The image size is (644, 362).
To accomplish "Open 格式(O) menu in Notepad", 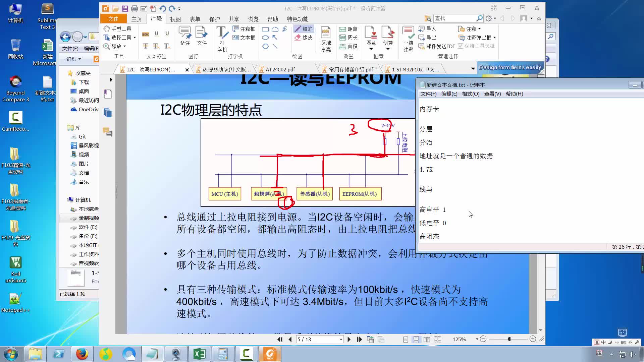I will pos(470,93).
